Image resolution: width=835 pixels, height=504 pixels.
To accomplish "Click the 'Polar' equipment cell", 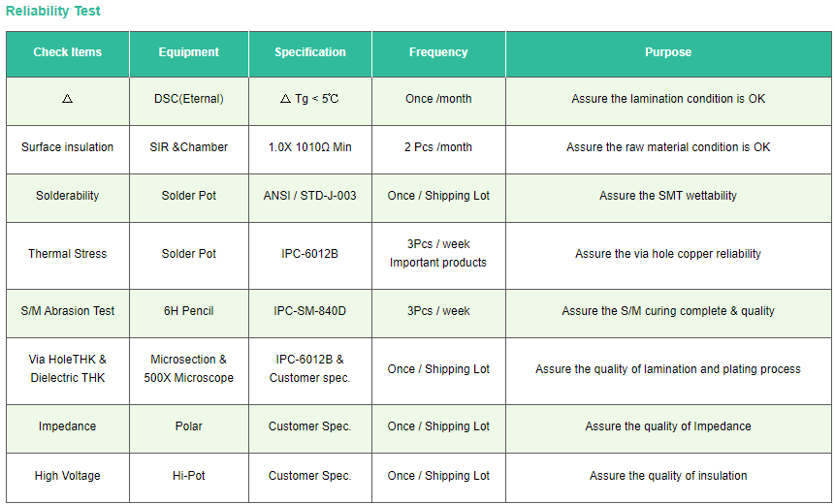I will [189, 426].
